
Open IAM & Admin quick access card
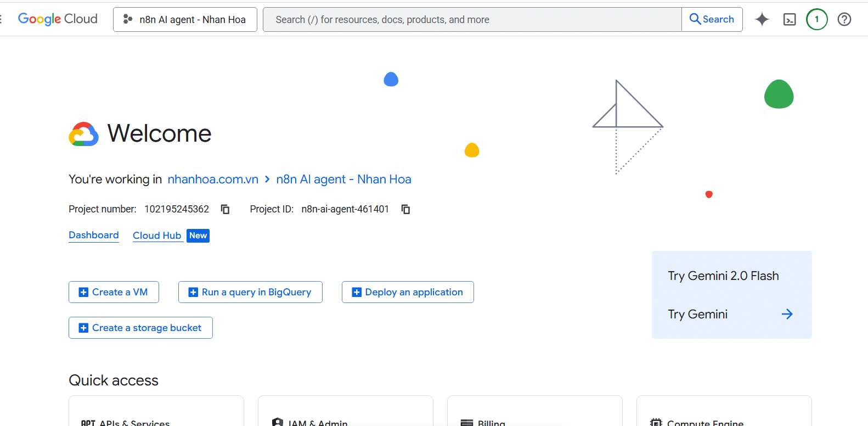346,411
